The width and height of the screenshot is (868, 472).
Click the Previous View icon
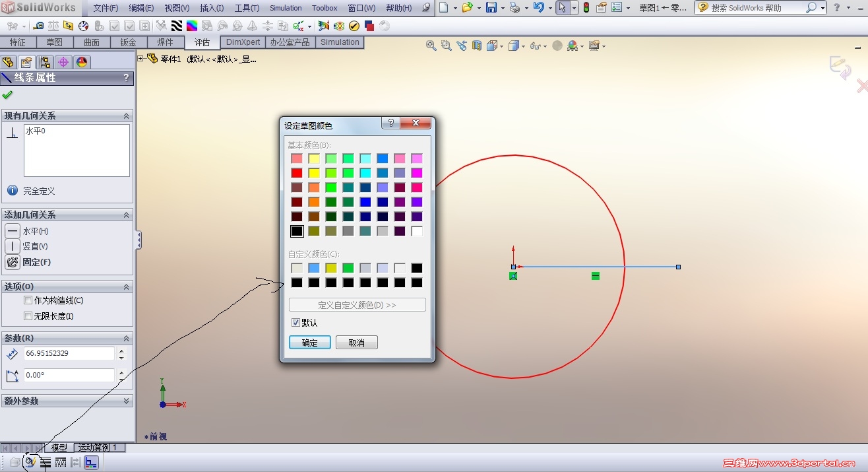tap(462, 46)
